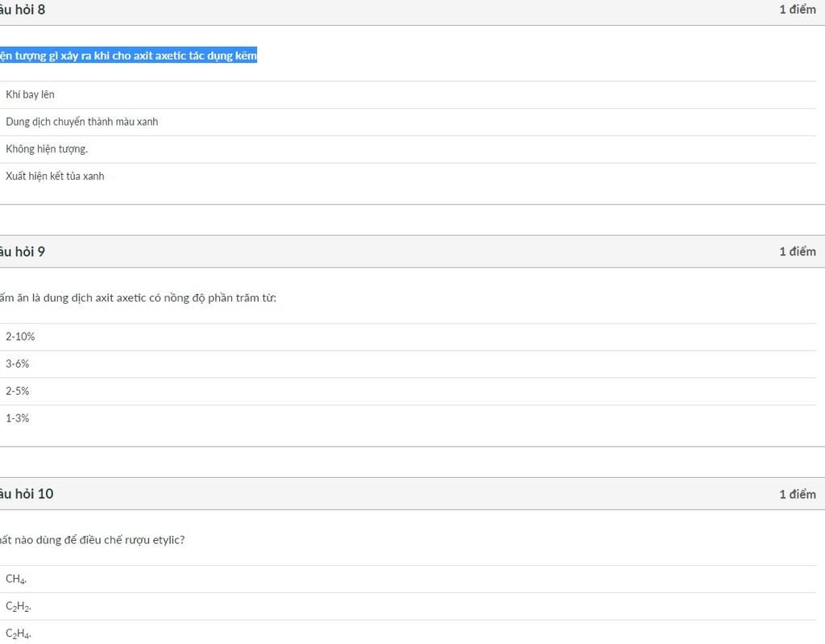
Task: Click the 'Câu hỏi 10' question header
Action: pos(27,493)
